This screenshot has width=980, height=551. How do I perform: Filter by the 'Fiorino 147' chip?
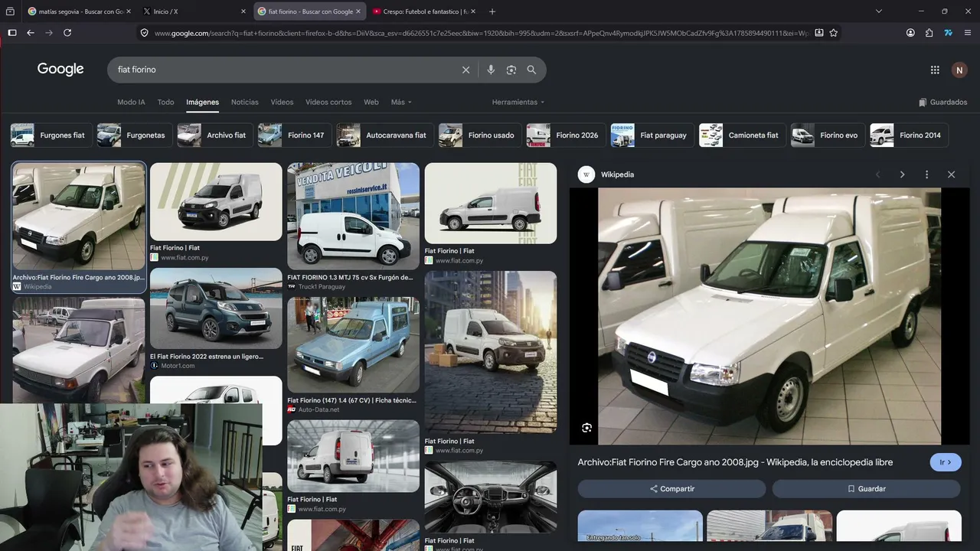(x=295, y=135)
